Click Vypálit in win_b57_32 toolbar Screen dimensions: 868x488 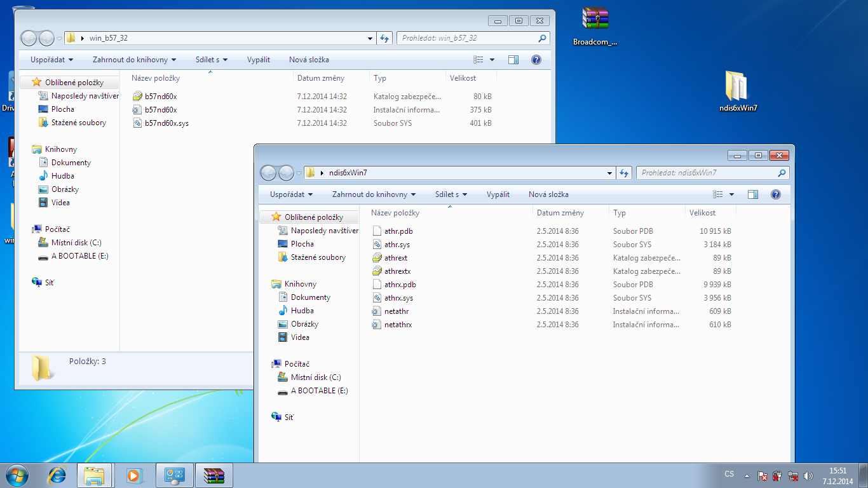point(259,60)
